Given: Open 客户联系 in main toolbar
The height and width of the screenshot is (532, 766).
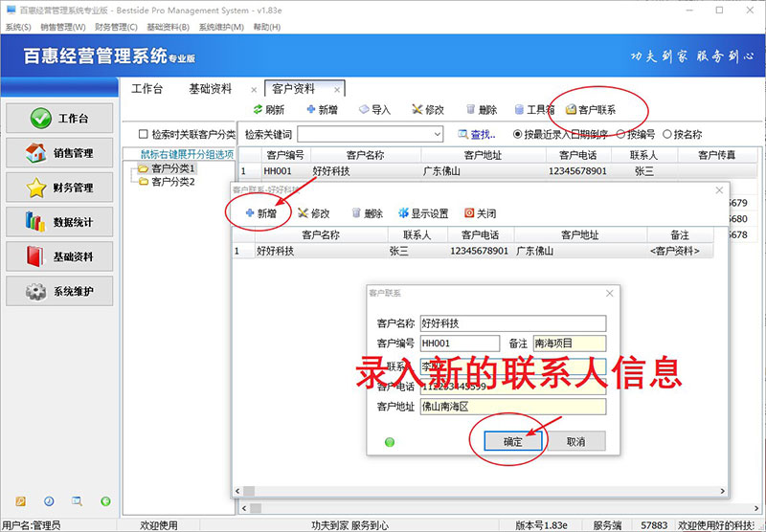Looking at the screenshot, I should coord(591,110).
